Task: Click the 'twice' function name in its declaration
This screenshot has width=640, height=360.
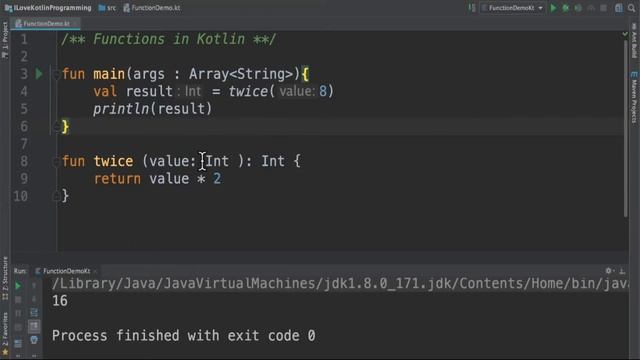Action: click(113, 161)
